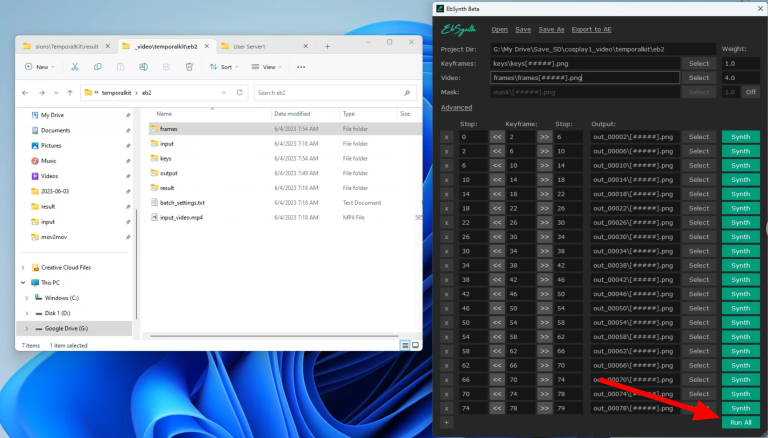
Task: Click Synth for output out_00002
Action: [741, 137]
